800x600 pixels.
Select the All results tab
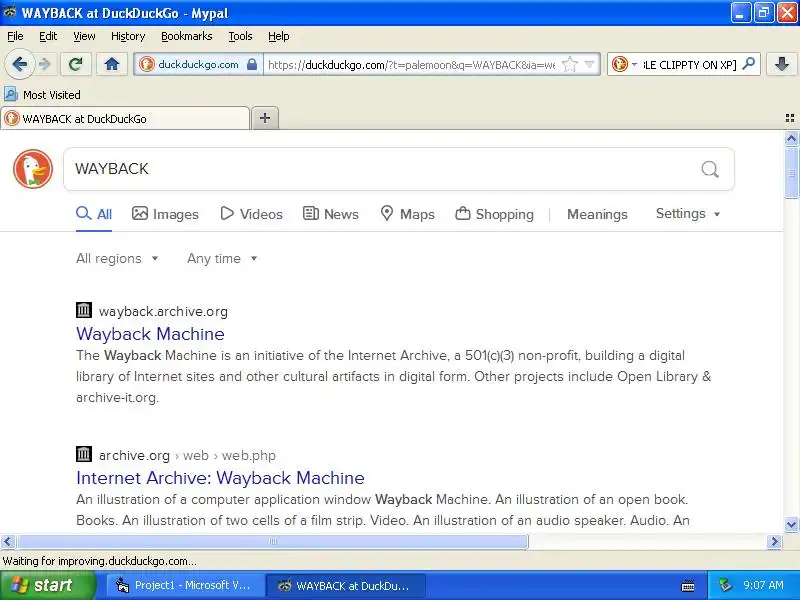pos(94,214)
